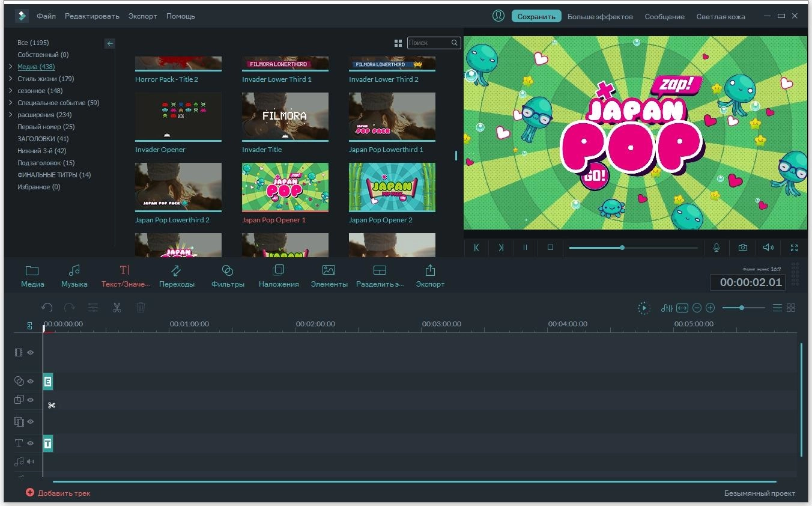Select Invader Opener thumbnail

(x=178, y=117)
